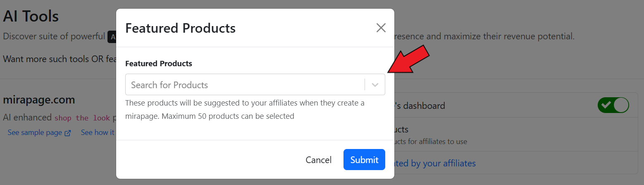Screen dimensions: 644x185
Task: Click the Search for Products field
Action: (x=245, y=85)
